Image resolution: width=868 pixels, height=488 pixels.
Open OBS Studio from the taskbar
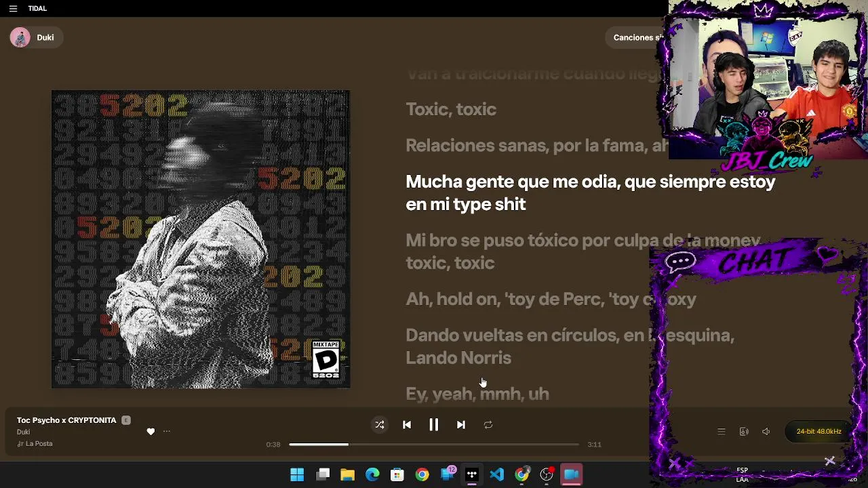[547, 475]
